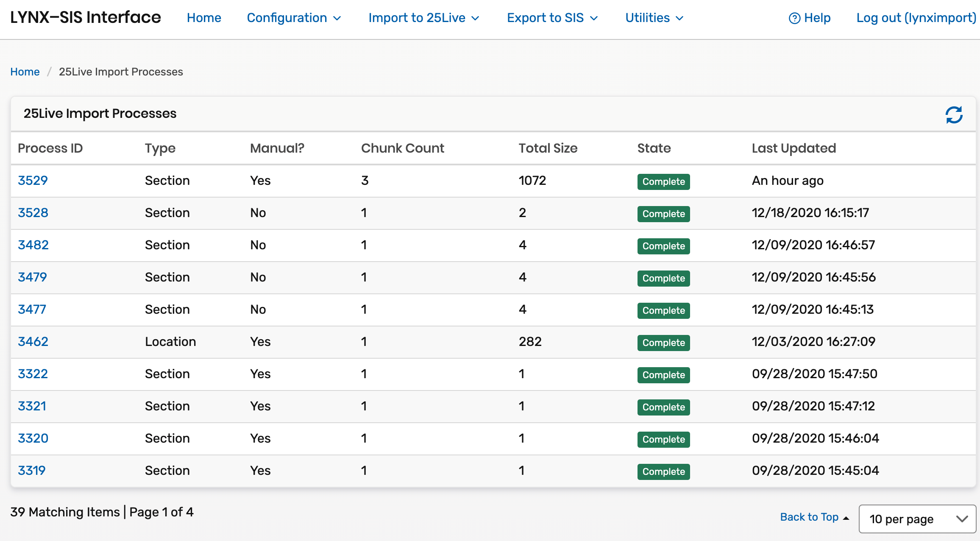The width and height of the screenshot is (980, 541).
Task: Click the Last Updated column header
Action: point(793,148)
